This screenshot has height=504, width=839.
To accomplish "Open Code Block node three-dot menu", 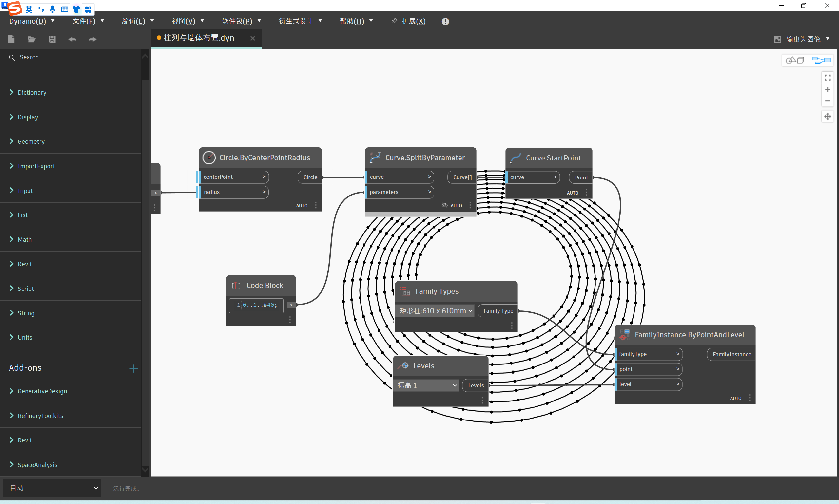I will 290,320.
